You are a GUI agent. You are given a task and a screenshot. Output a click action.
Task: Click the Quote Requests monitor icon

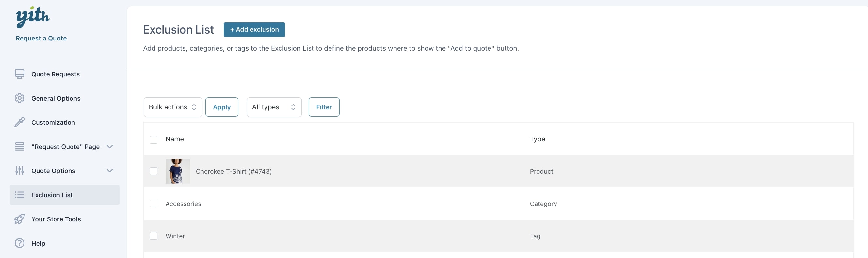point(20,74)
